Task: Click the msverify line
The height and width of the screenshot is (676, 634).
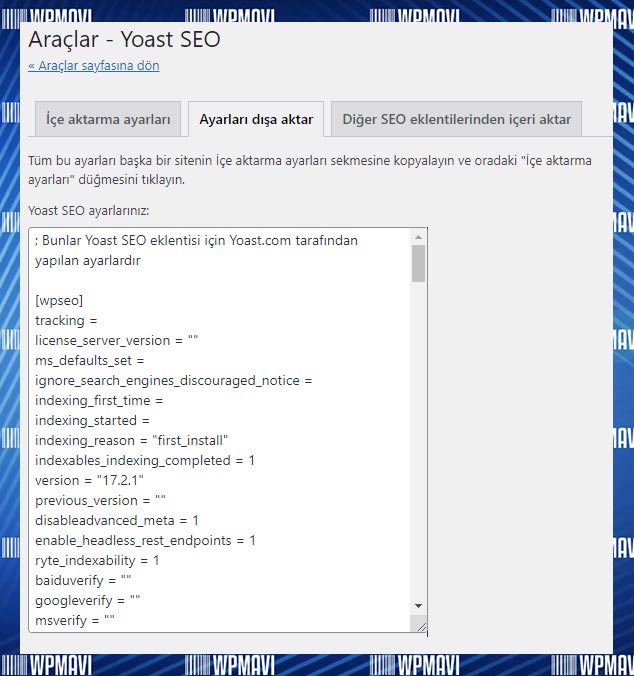Action: click(x=75, y=620)
